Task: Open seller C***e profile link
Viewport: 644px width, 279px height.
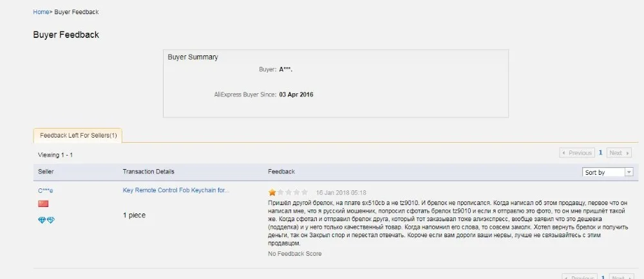Action: pyautogui.click(x=46, y=190)
